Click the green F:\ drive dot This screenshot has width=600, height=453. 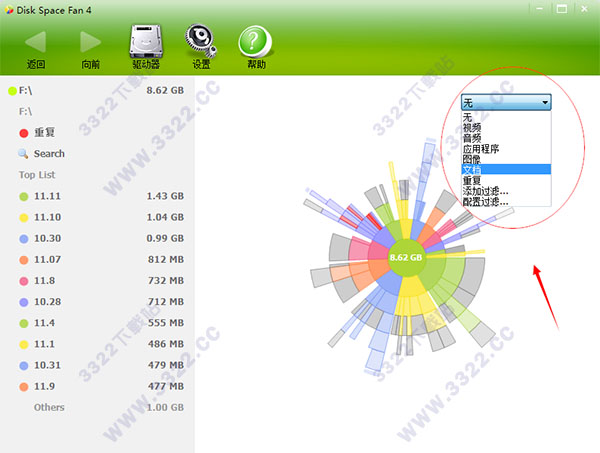12,91
